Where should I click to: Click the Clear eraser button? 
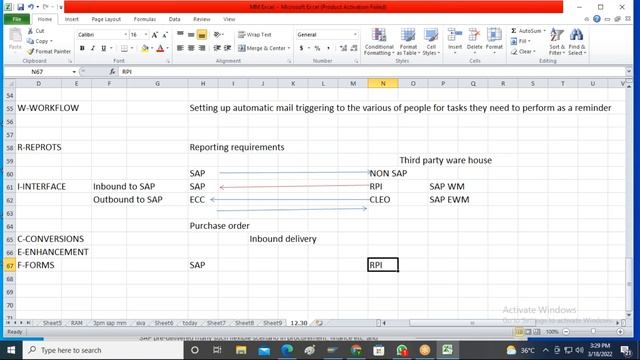[x=522, y=51]
